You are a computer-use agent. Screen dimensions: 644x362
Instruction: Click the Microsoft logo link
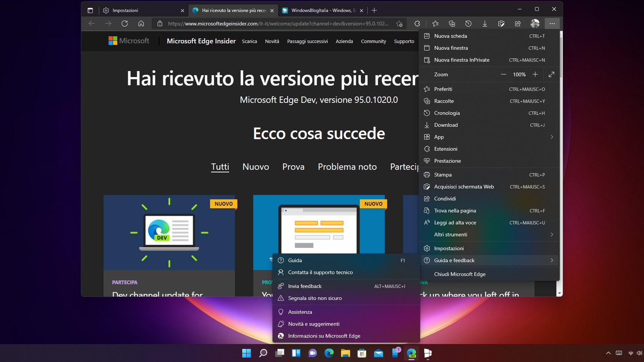pos(129,41)
